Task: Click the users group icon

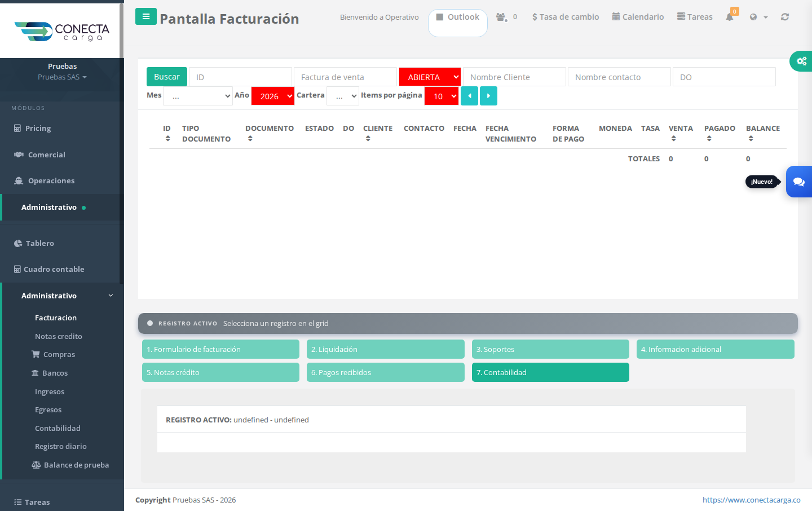Action: (501, 17)
